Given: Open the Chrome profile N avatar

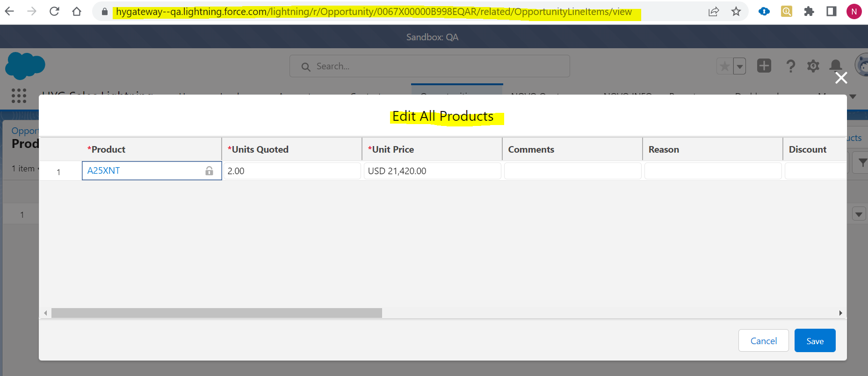Looking at the screenshot, I should 854,12.
